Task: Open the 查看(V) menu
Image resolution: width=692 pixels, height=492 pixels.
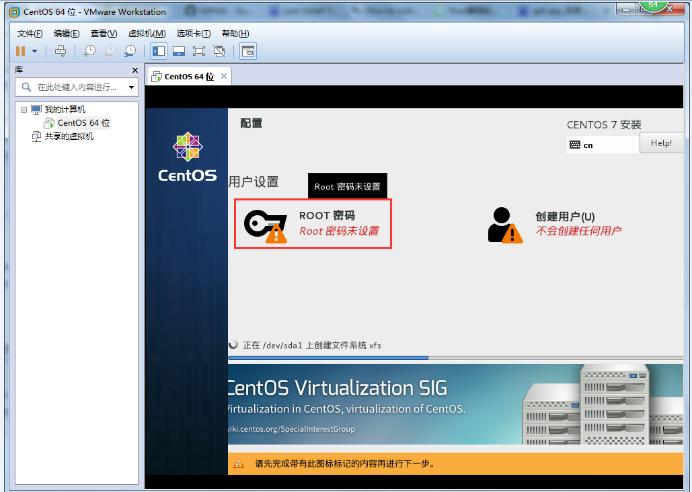Action: [x=104, y=34]
